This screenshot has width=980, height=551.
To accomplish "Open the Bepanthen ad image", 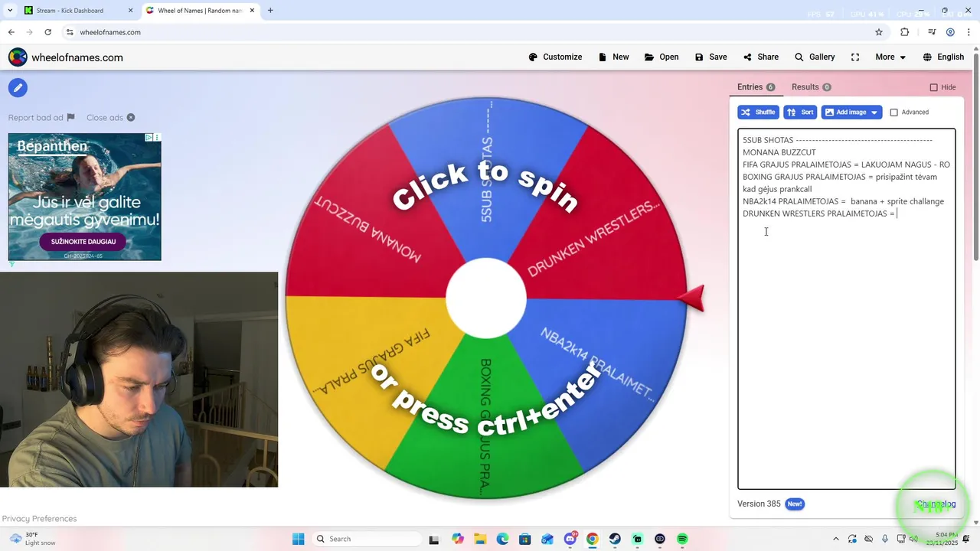I will (x=84, y=197).
